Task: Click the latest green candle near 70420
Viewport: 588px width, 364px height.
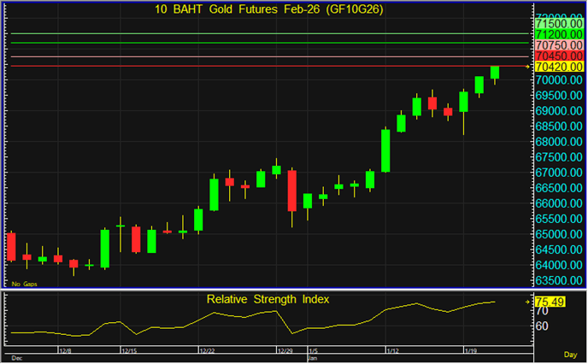Action: click(495, 73)
